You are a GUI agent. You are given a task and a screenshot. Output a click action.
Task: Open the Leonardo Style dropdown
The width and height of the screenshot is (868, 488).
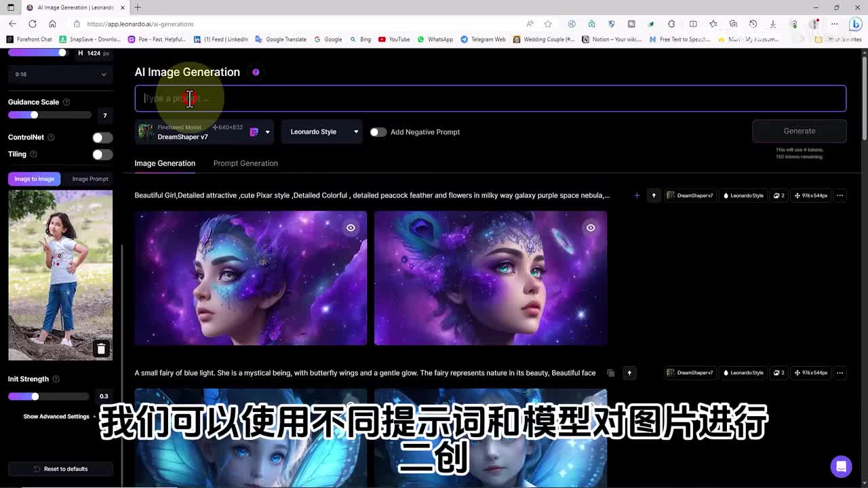coord(322,132)
